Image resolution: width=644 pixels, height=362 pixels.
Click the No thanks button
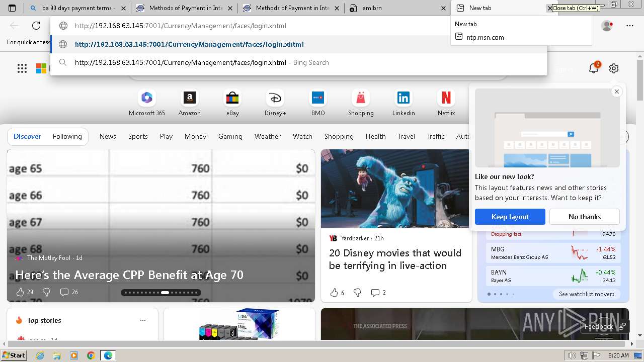point(585,217)
